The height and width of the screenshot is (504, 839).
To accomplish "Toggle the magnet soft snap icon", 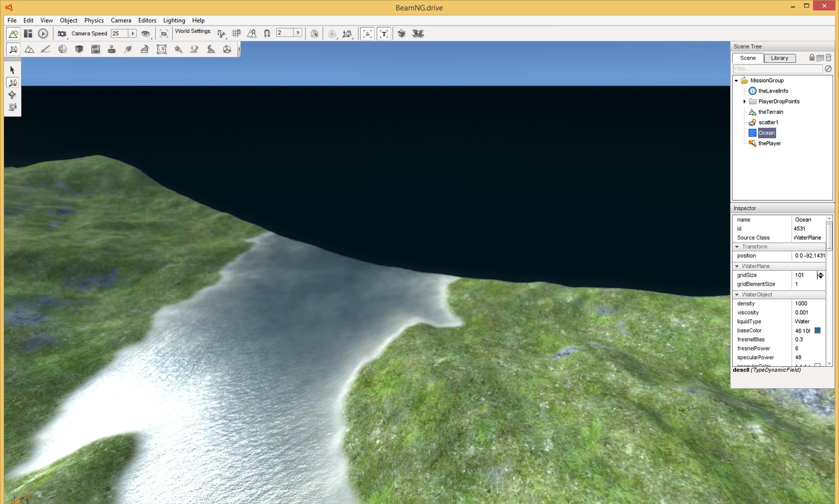I will tap(267, 33).
